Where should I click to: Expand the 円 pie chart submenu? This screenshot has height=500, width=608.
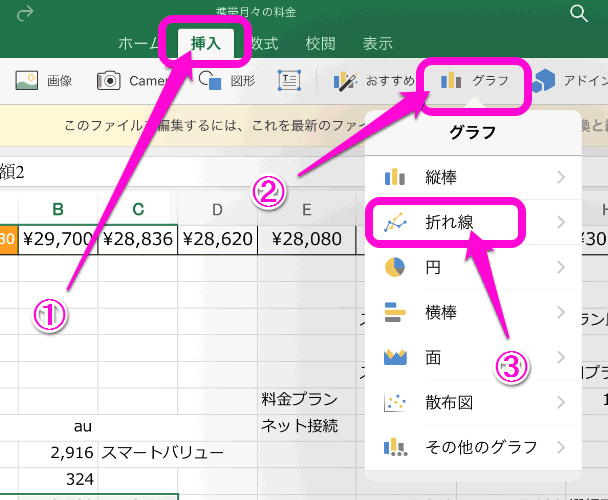click(x=472, y=267)
